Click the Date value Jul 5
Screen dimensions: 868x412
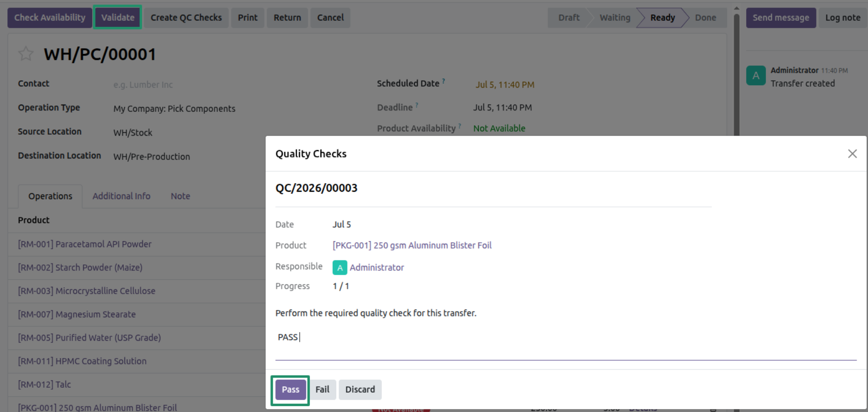coord(342,225)
